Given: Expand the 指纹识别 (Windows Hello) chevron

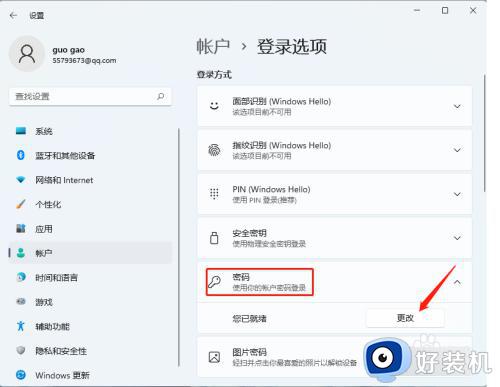Looking at the screenshot, I should (457, 150).
